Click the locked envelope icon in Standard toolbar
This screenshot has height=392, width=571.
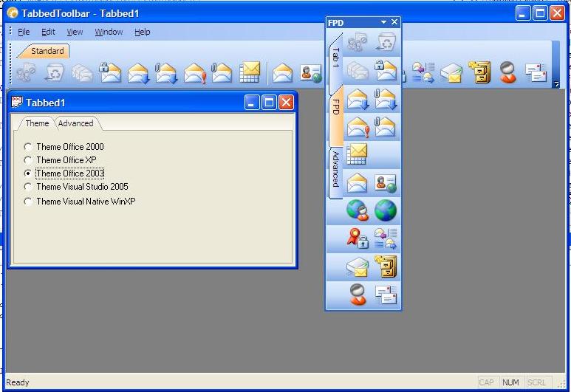click(x=109, y=72)
